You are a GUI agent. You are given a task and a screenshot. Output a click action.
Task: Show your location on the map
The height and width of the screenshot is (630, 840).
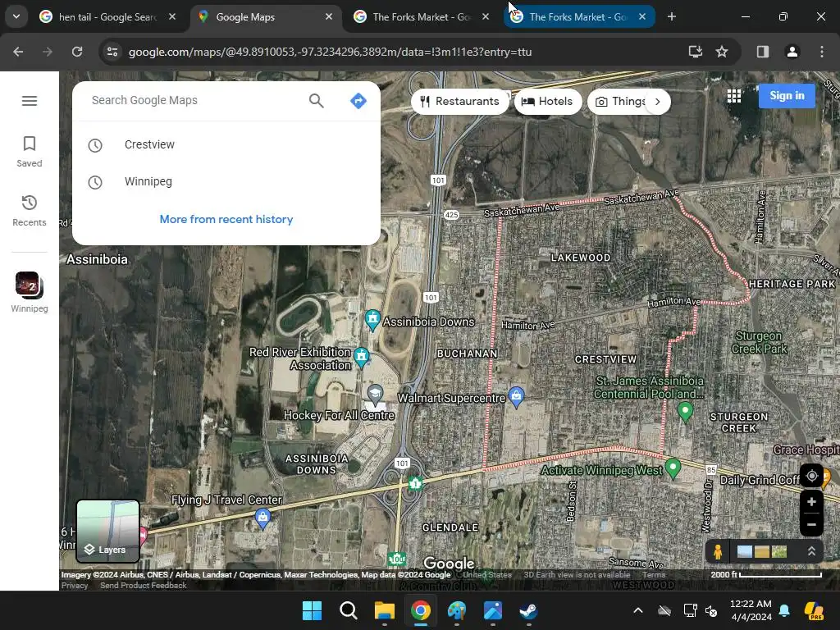click(x=811, y=476)
